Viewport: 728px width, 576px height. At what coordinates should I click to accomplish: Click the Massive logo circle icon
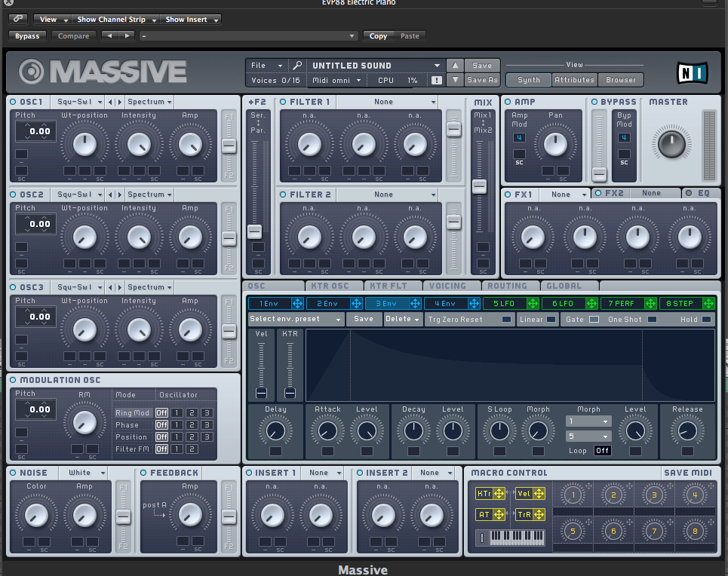(31, 72)
